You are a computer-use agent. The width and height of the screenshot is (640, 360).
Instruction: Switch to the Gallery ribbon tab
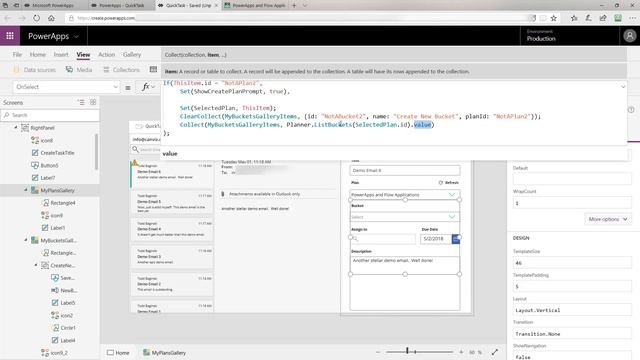click(x=132, y=55)
